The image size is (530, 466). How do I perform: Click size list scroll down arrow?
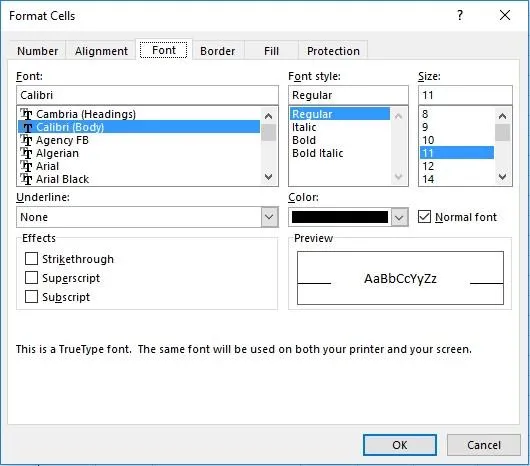pos(502,176)
